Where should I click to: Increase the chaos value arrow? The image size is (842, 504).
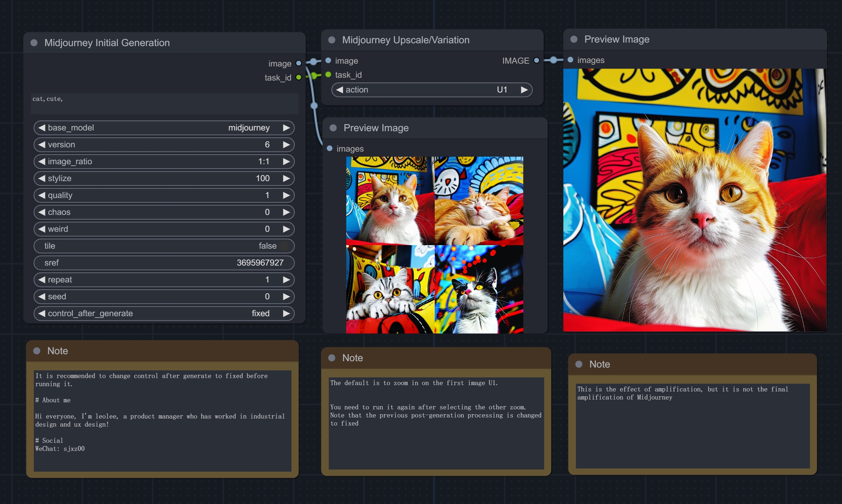(286, 212)
